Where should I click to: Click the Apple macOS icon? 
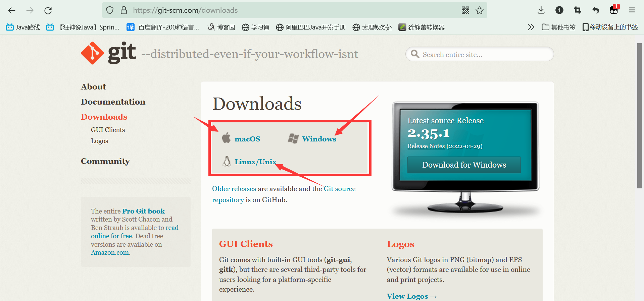point(227,137)
